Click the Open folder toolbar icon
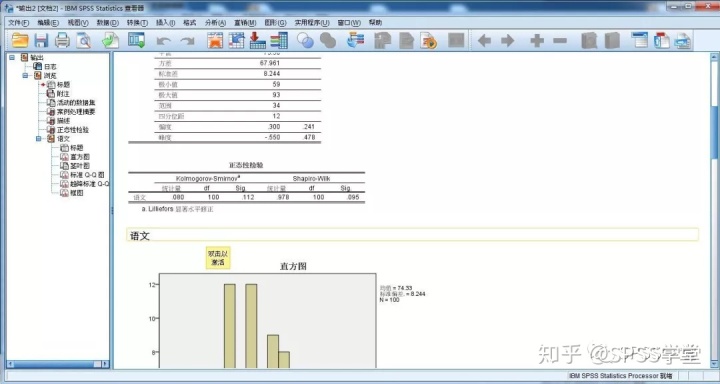This screenshot has height=384, width=720. [x=20, y=41]
